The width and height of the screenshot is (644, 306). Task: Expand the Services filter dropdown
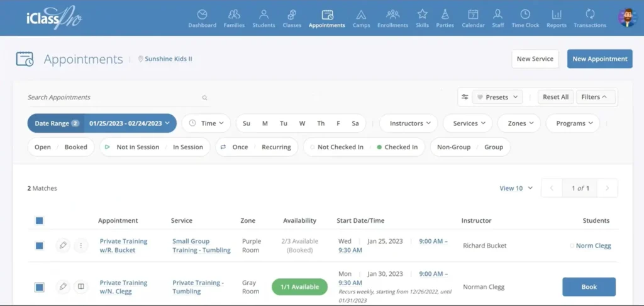(x=467, y=123)
